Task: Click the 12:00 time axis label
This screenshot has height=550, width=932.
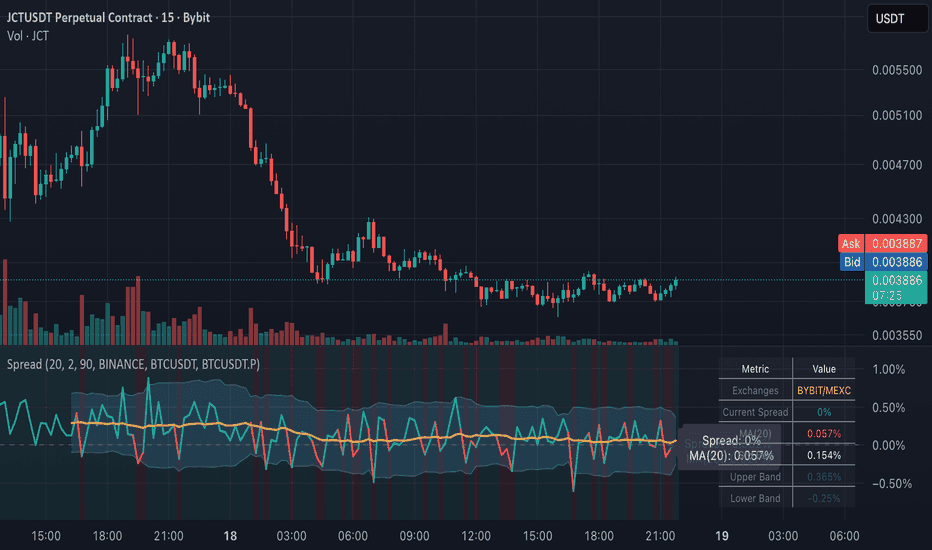Action: 476,536
